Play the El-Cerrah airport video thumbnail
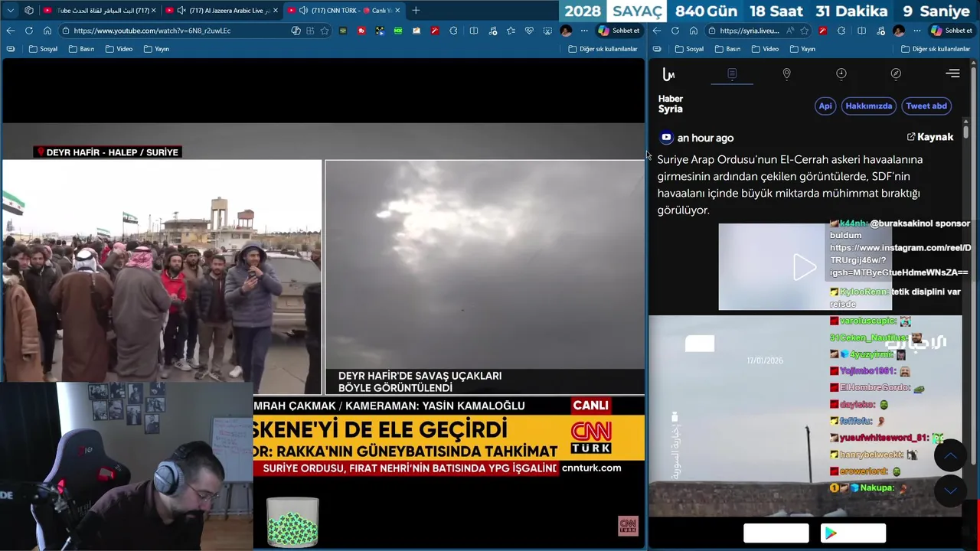This screenshot has width=980, height=551. (x=804, y=267)
